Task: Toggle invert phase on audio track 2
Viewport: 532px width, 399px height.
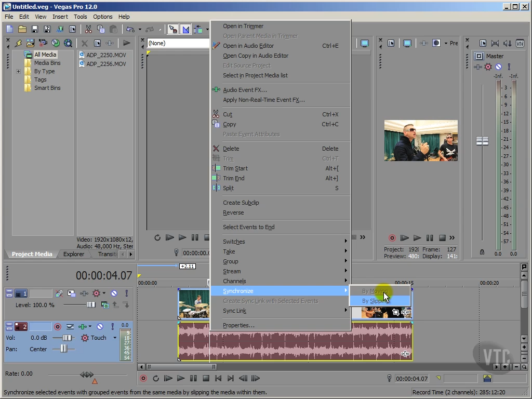Action: [x=70, y=326]
